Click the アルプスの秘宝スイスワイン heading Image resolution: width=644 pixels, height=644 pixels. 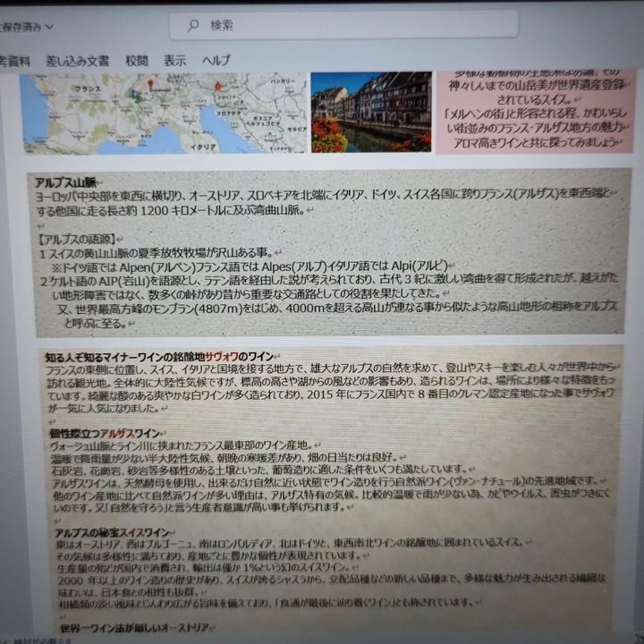(112, 533)
